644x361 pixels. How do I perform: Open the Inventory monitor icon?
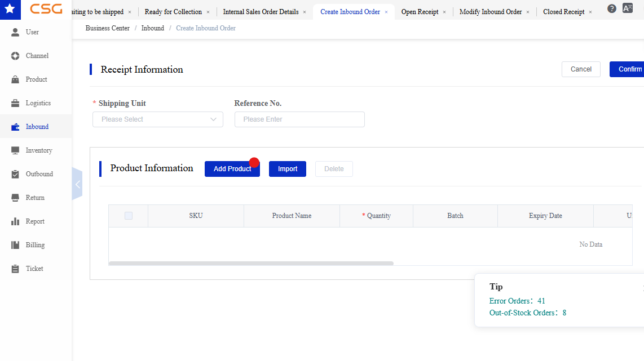click(x=15, y=150)
